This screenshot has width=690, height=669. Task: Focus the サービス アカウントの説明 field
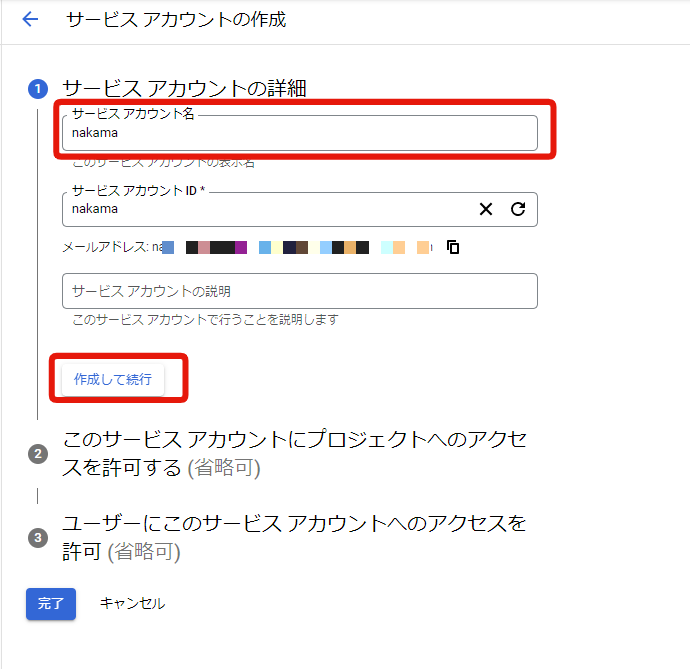[x=300, y=291]
